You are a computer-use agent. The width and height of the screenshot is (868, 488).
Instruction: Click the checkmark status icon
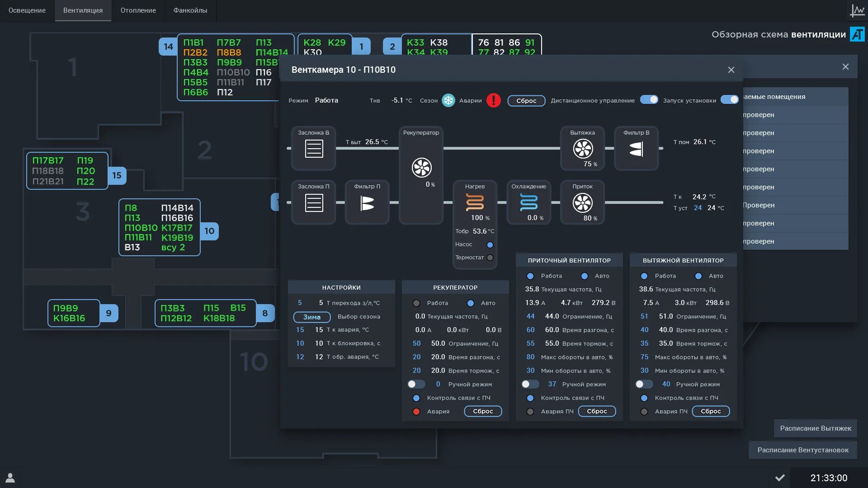(780, 478)
